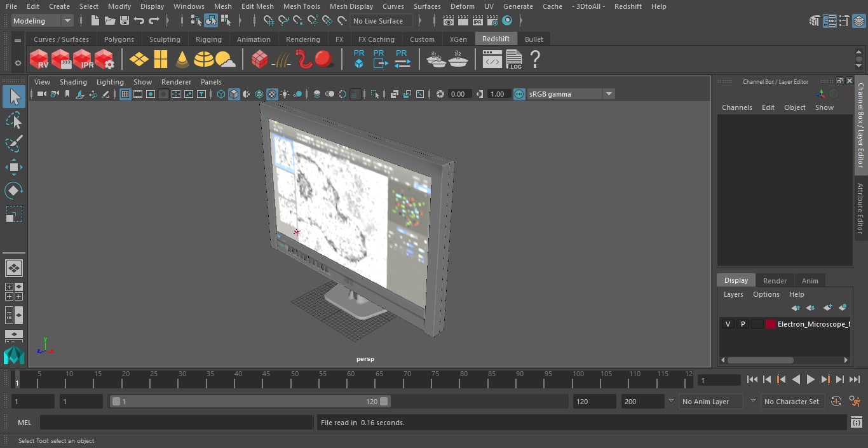The height and width of the screenshot is (448, 868).
Task: Open the script editor shelf icon
Action: coord(492,60)
